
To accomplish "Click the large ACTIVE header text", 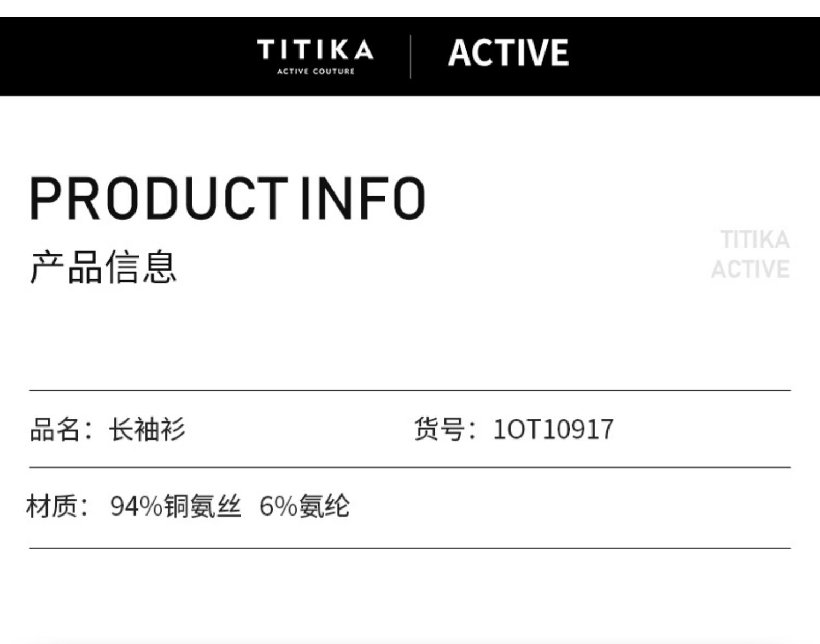I will (508, 53).
